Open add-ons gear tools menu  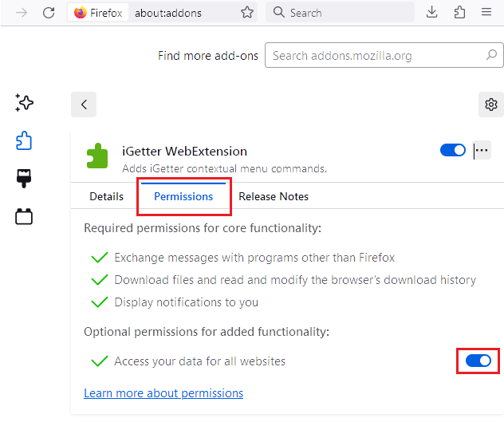point(491,105)
